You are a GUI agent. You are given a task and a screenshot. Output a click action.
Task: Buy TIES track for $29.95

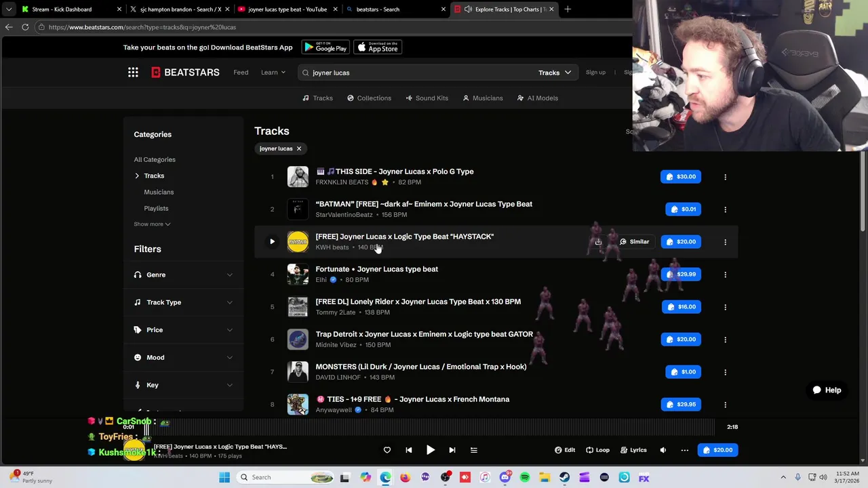pyautogui.click(x=681, y=405)
